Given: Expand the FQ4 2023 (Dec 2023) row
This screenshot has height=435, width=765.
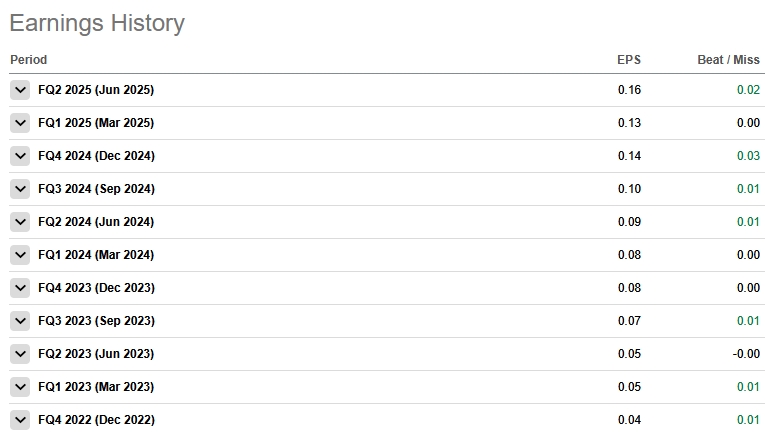Looking at the screenshot, I should point(20,288).
